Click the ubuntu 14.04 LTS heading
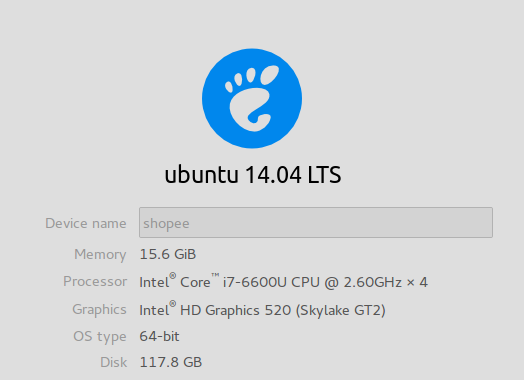Viewport: 524px width, 380px height. (253, 175)
